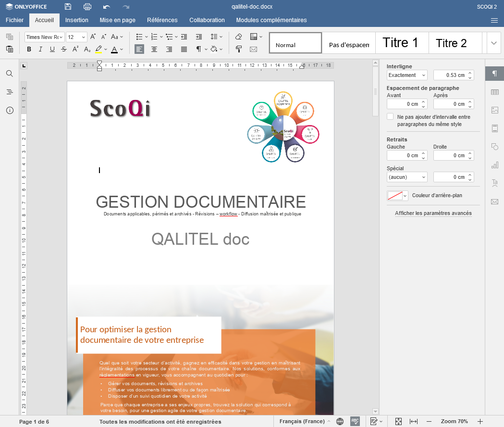Click the Print icon
This screenshot has height=427, width=504.
(87, 7)
